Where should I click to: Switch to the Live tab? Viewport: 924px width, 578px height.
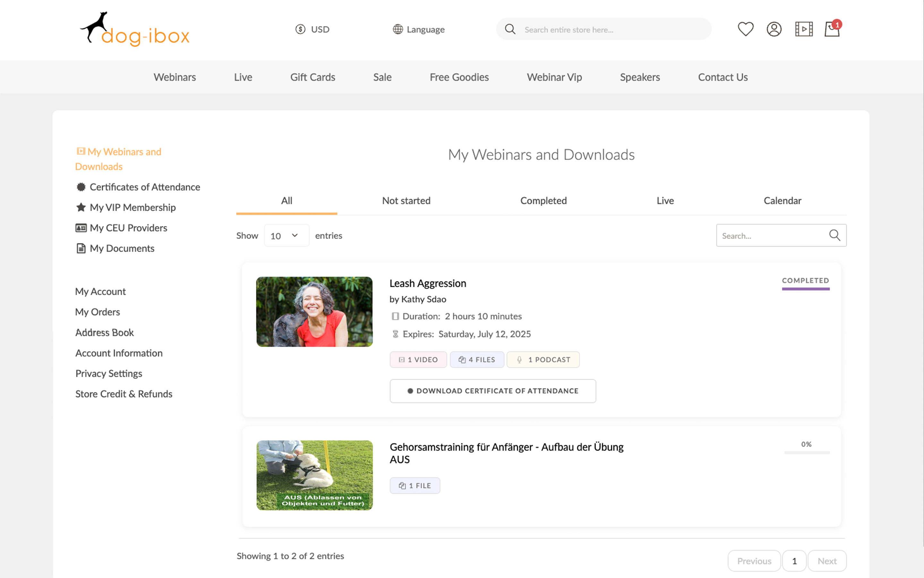tap(665, 201)
